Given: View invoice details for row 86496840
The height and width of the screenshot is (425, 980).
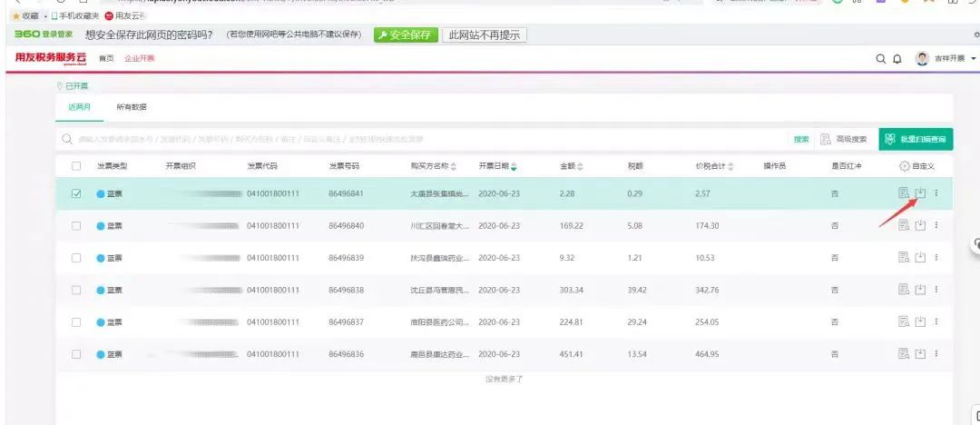Looking at the screenshot, I should 903,224.
